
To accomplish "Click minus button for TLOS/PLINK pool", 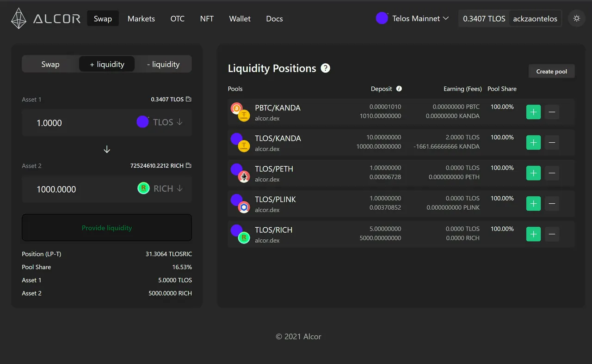I will [x=552, y=204].
